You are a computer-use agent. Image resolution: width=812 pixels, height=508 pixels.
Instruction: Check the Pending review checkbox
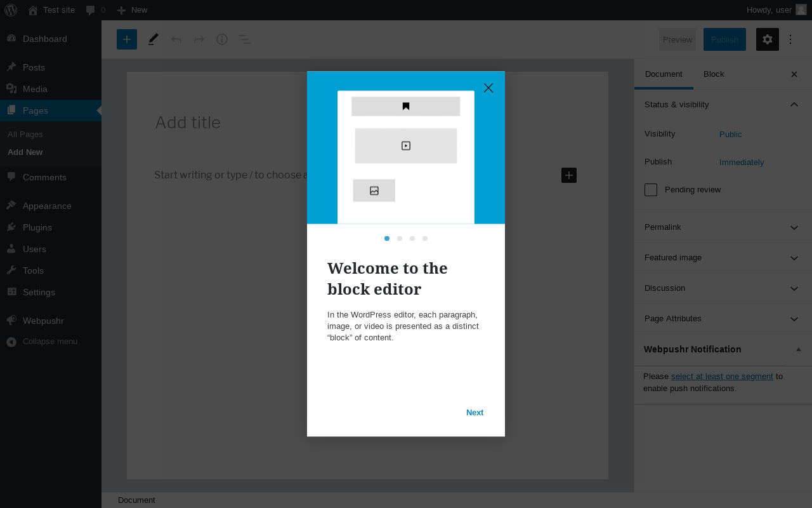coord(651,190)
